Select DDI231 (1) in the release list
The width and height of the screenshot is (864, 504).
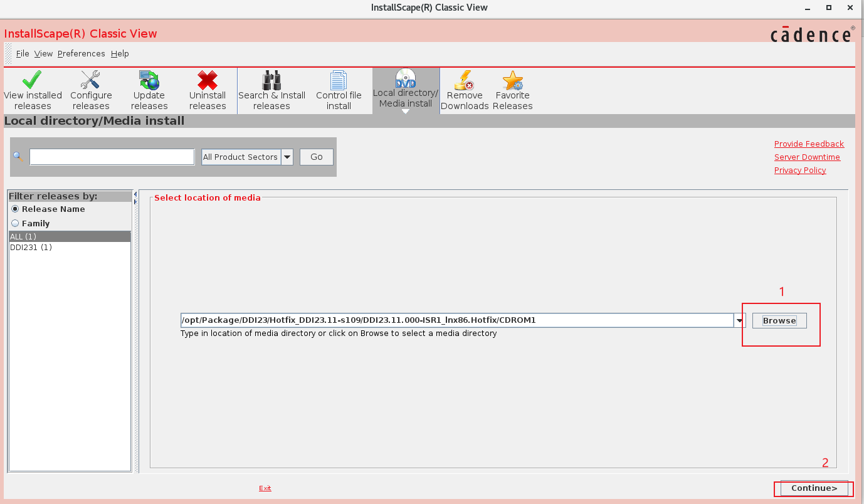click(31, 248)
